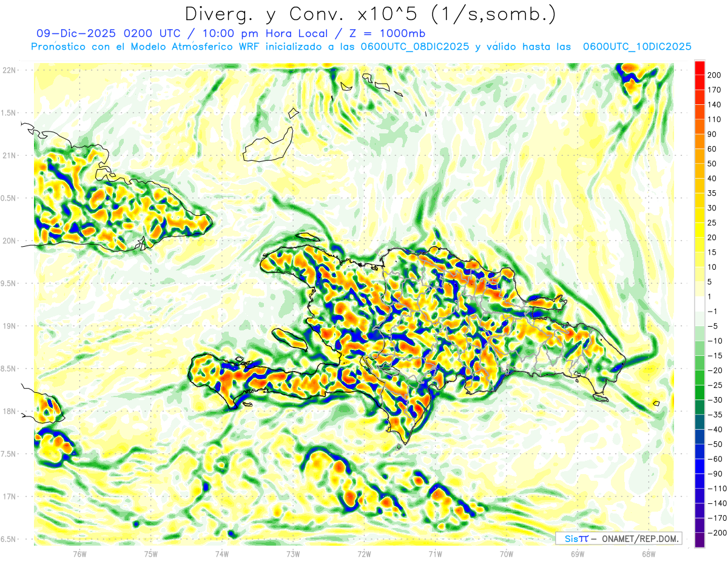Click the positive '200' color bar value
The width and height of the screenshot is (728, 562).
point(715,75)
